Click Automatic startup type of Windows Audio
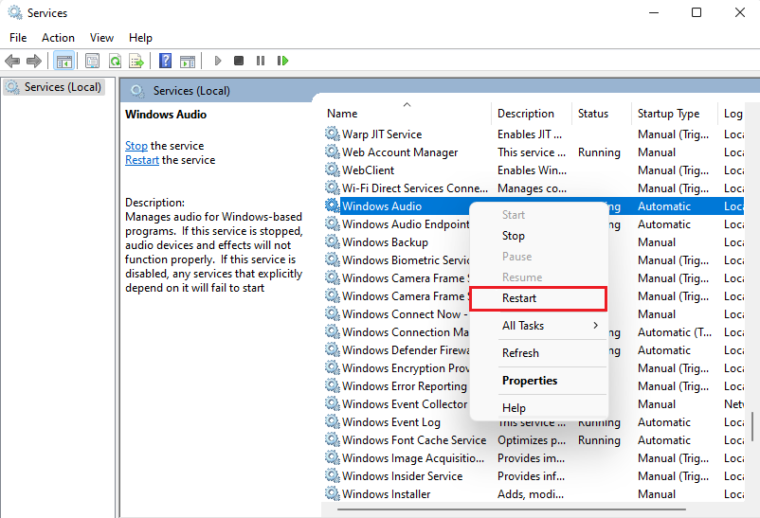Image resolution: width=760 pixels, height=518 pixels. (664, 206)
